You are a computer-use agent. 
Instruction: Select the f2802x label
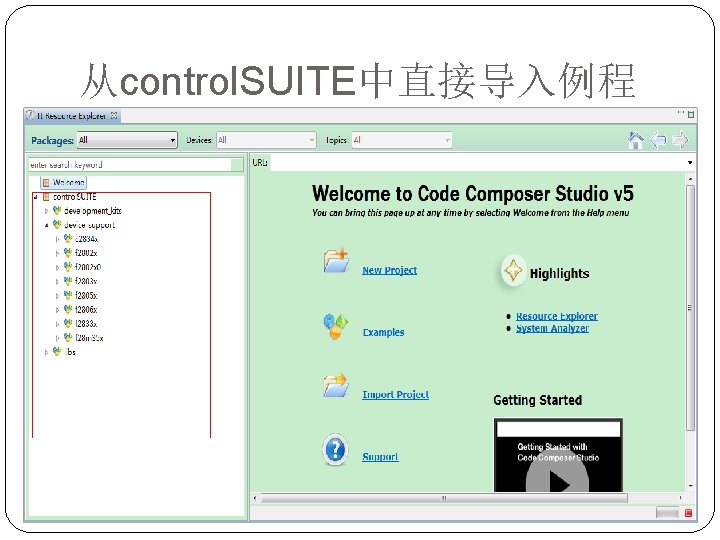tap(86, 253)
